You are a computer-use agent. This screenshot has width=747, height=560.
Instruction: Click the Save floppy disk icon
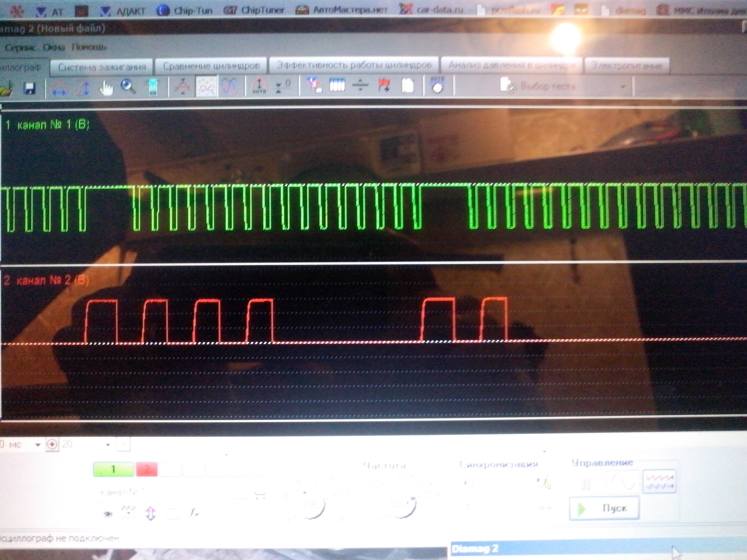coord(30,88)
